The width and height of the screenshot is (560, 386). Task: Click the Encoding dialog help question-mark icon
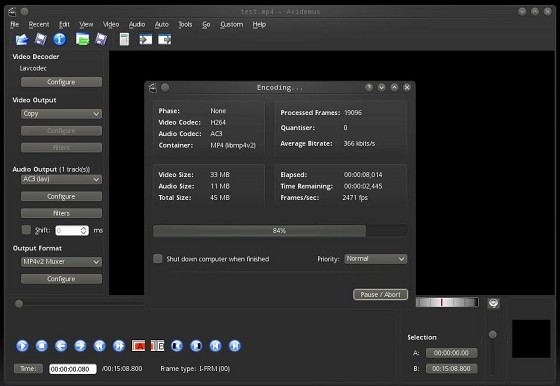tap(369, 87)
